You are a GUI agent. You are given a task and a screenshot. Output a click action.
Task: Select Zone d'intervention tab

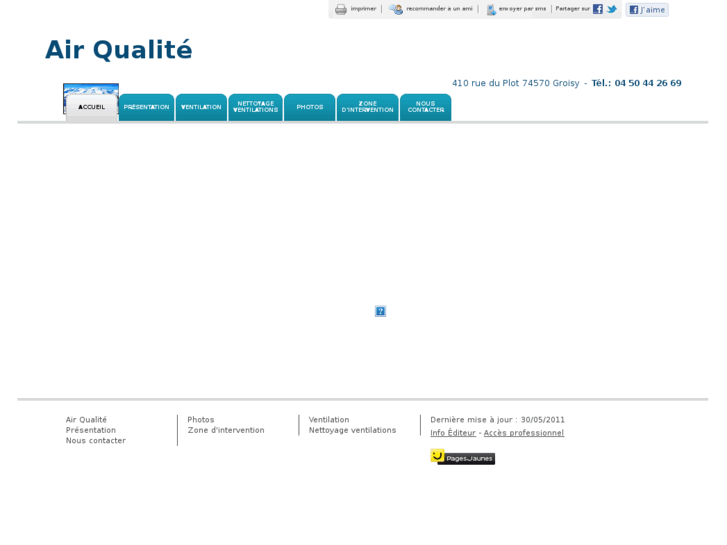pyautogui.click(x=368, y=107)
